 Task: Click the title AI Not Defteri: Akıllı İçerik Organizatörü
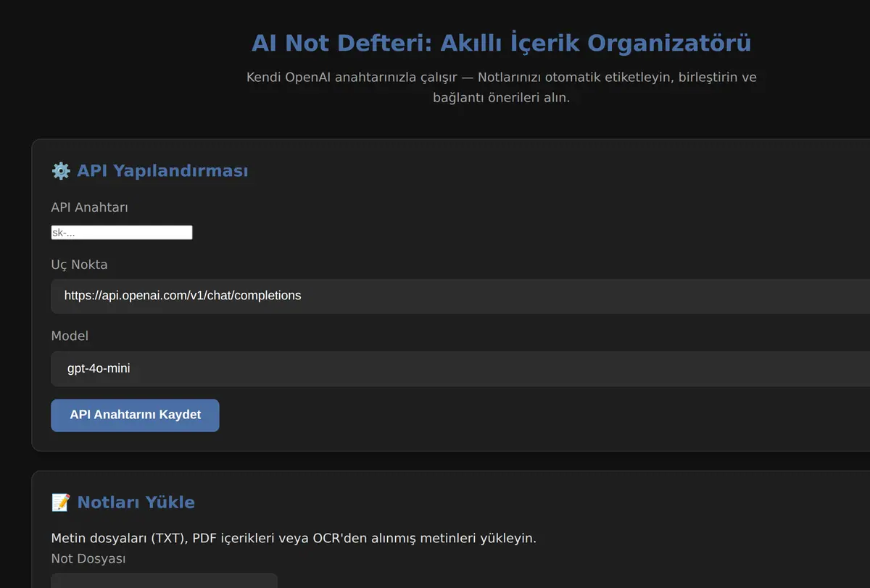pyautogui.click(x=502, y=43)
